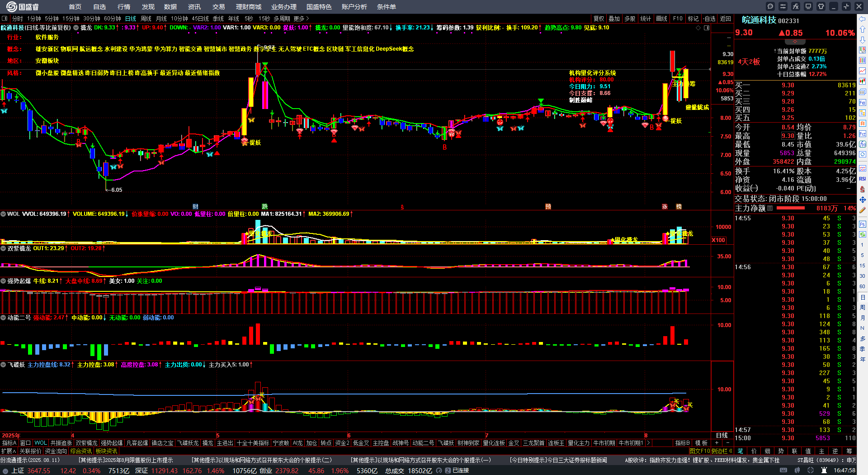Open the settings sliders icon in title bar

coord(783,6)
